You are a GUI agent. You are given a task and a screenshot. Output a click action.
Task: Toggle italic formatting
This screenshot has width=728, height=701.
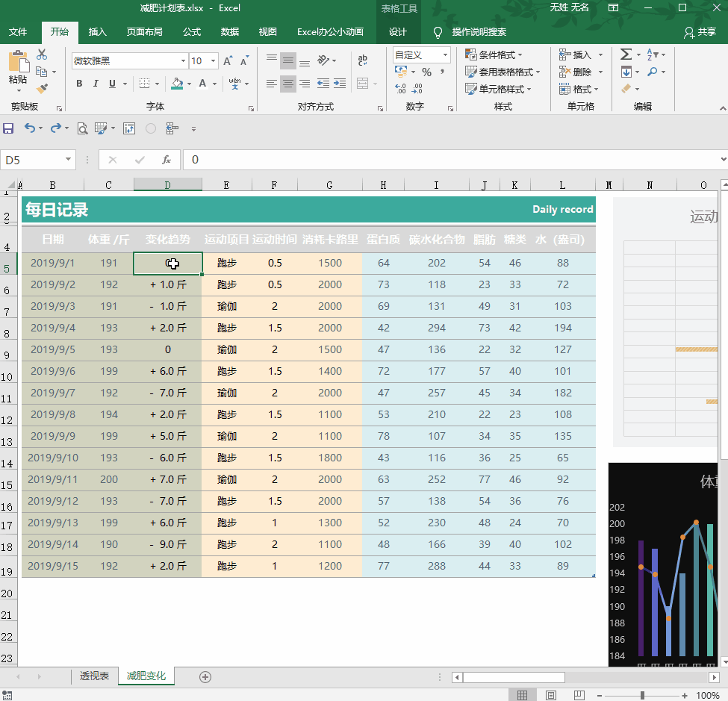click(x=96, y=84)
